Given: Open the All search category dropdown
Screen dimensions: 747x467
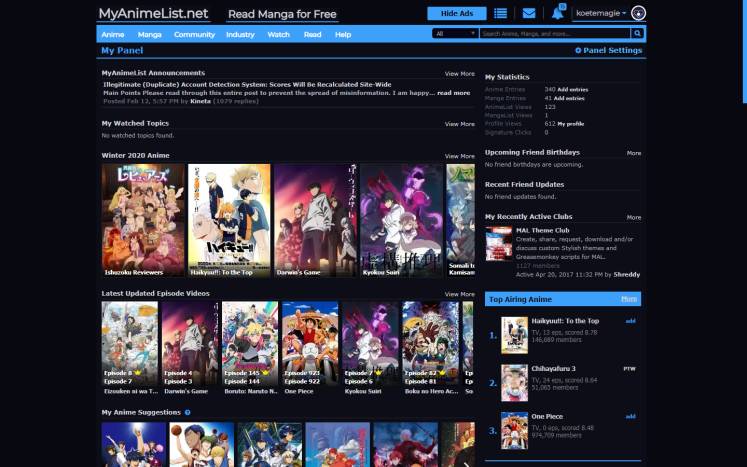Looking at the screenshot, I should coord(455,33).
